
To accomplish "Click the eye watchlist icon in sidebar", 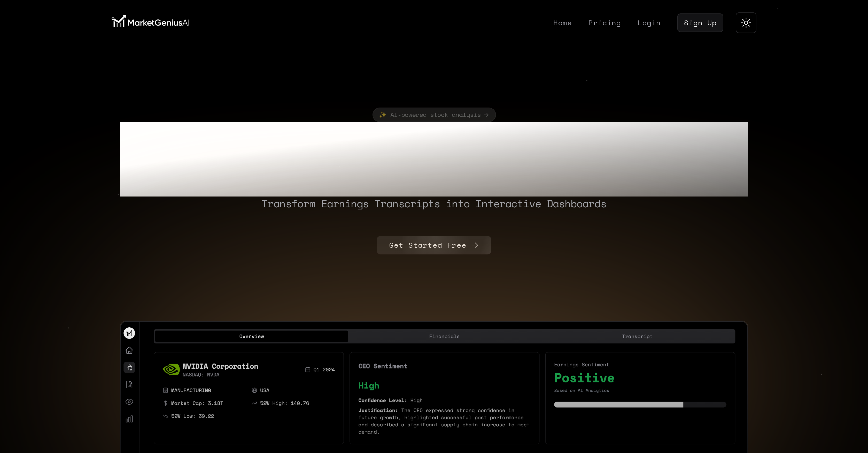I will pyautogui.click(x=129, y=402).
